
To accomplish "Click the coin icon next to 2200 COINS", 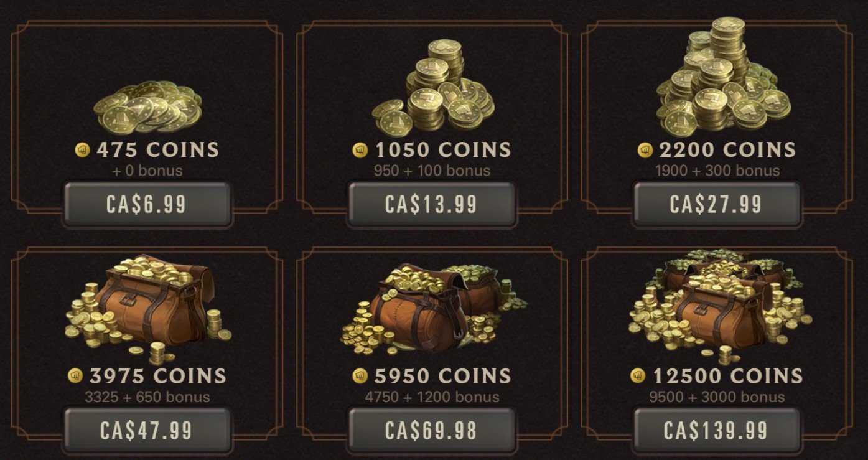I will 645,150.
